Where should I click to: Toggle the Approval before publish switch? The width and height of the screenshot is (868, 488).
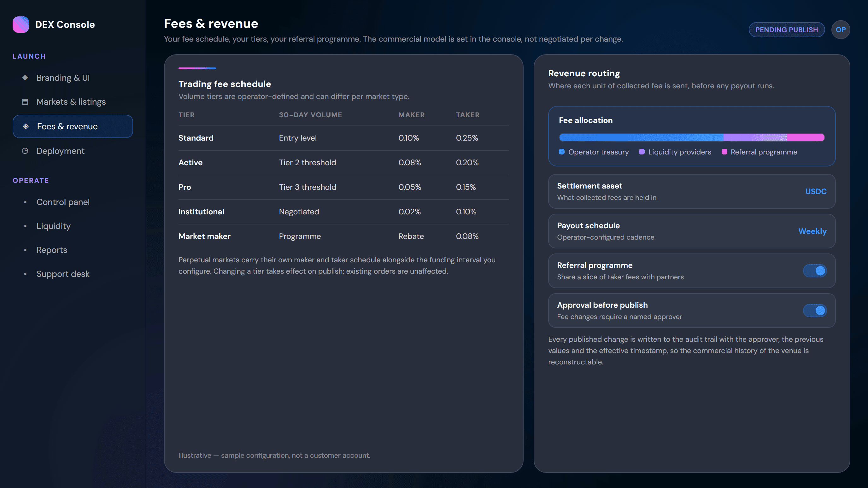[814, 311]
